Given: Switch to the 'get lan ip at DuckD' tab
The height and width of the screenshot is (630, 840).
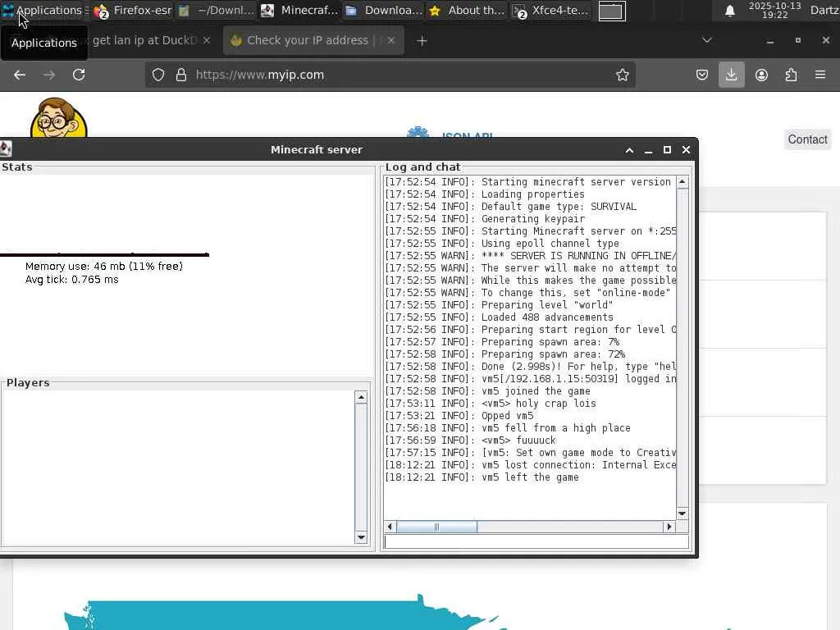Looking at the screenshot, I should [144, 40].
